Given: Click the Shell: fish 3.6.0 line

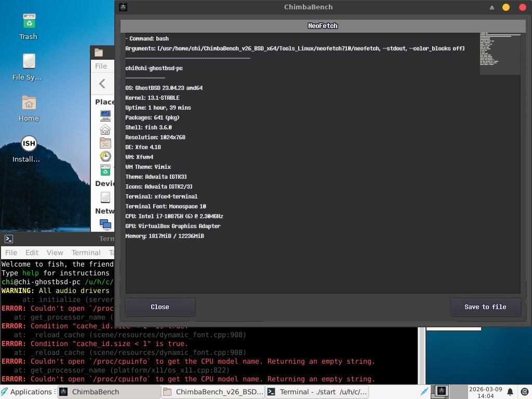Looking at the screenshot, I should point(149,127).
